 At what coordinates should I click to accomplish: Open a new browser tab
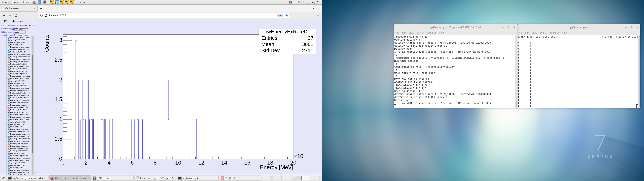[x=41, y=9]
